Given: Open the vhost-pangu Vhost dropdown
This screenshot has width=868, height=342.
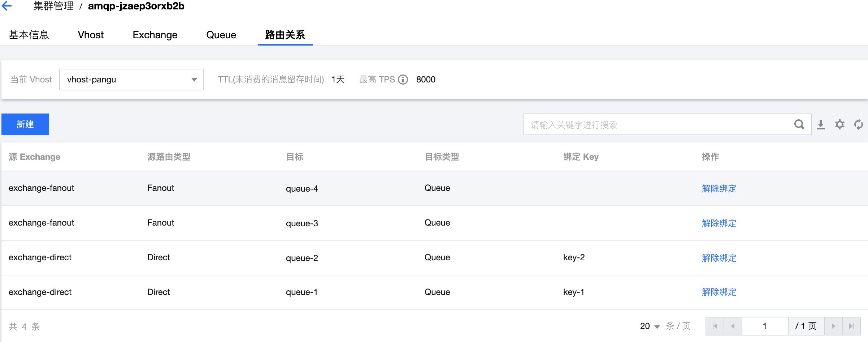Looking at the screenshot, I should [131, 80].
